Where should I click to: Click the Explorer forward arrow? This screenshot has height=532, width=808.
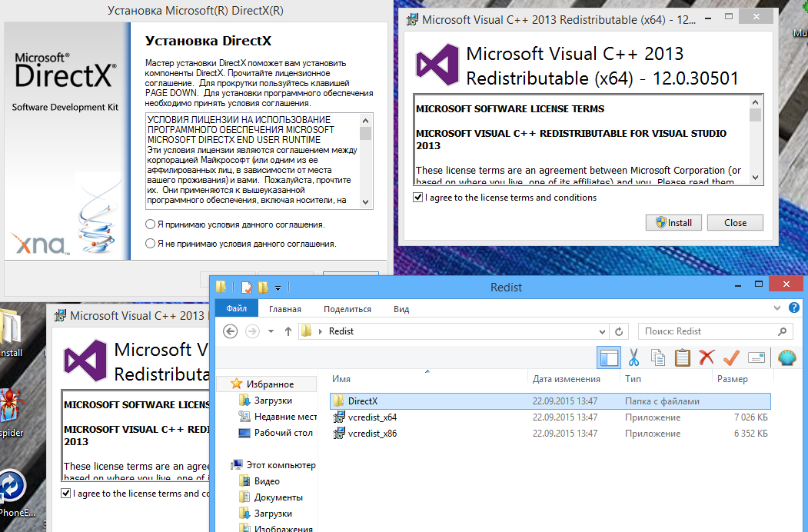(252, 331)
